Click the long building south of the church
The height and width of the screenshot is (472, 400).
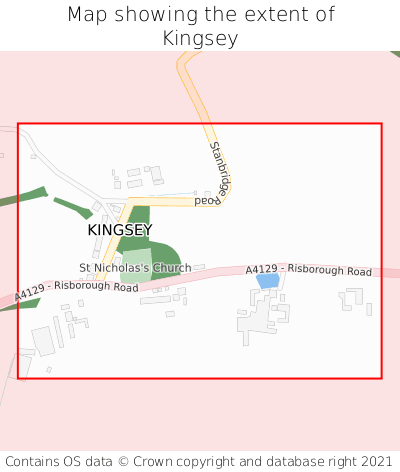tap(155, 300)
